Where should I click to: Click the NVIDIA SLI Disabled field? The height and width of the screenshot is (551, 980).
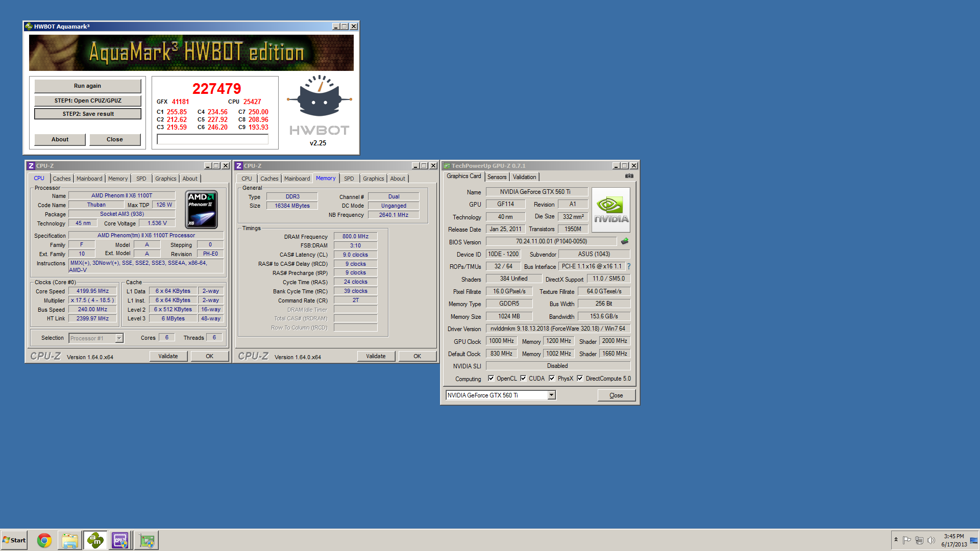click(x=558, y=366)
